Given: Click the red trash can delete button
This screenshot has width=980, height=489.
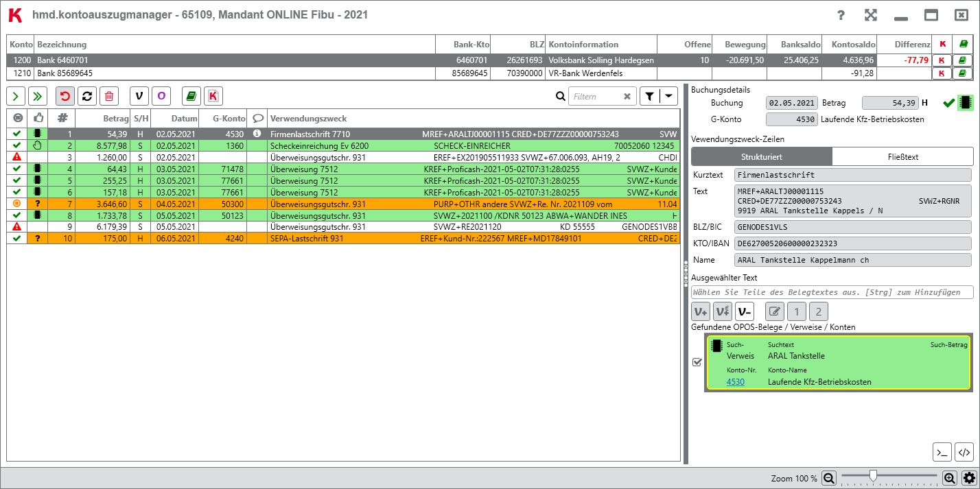Looking at the screenshot, I should tap(109, 97).
